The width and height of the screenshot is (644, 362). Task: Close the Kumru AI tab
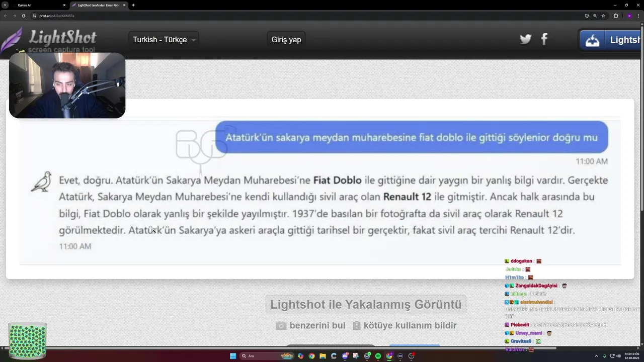pos(64,5)
